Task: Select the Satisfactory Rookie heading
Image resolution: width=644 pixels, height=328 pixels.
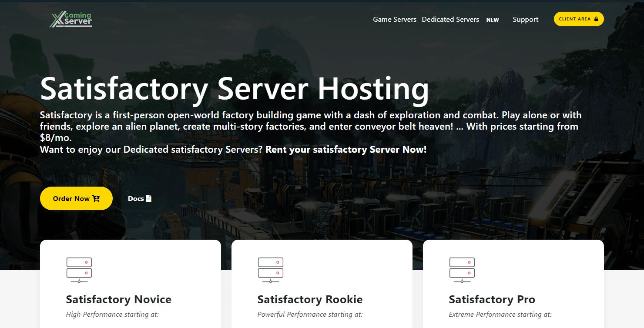Action: (x=310, y=299)
